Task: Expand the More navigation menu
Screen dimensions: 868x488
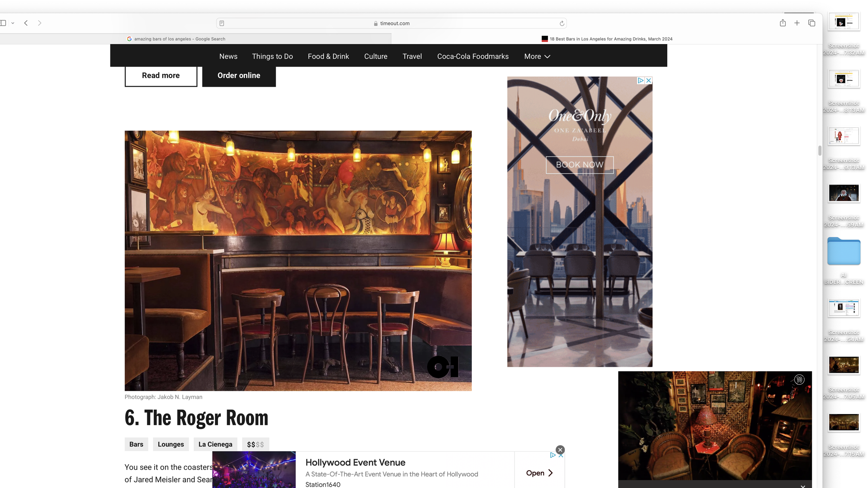Action: (537, 56)
